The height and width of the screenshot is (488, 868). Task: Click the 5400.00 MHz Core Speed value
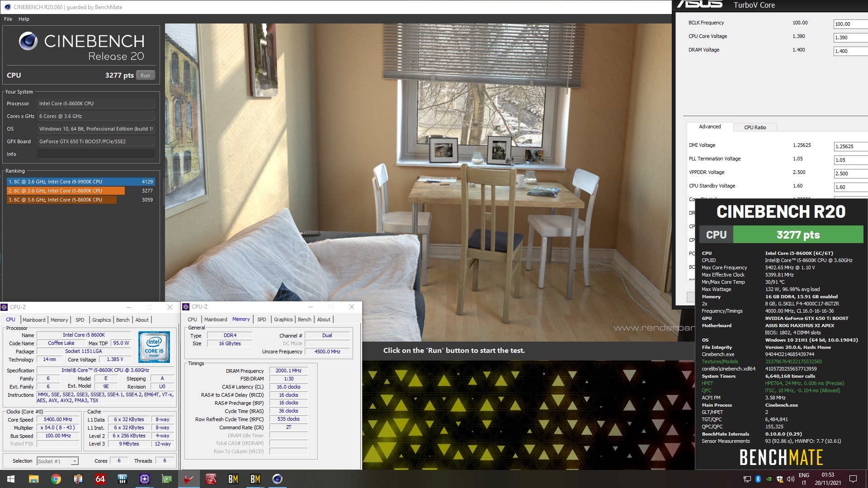58,419
